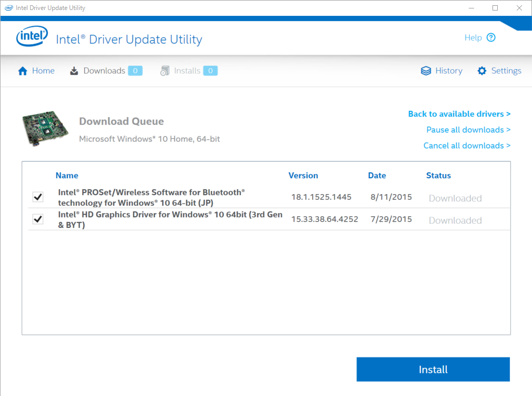Screen dimensions: 532x396
Task: Click the Download Queue heading
Action: 122,122
